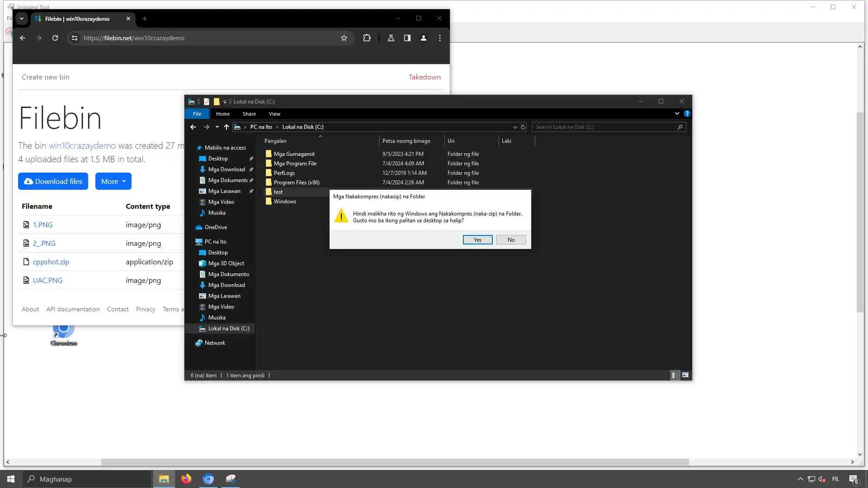Click the Snipping Tool horizontal scrollbar
The image size is (868, 488).
pyautogui.click(x=394, y=462)
